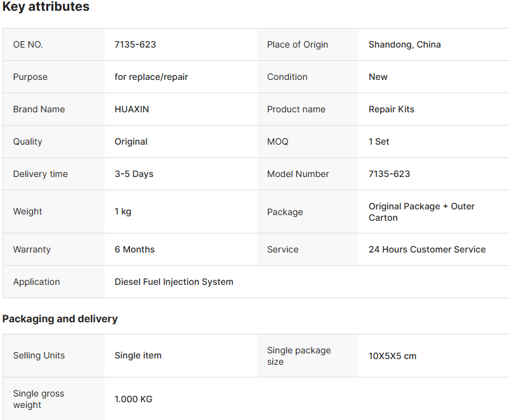Click the Single package size 10X5X5 cm
The height and width of the screenshot is (420, 509).
point(392,356)
